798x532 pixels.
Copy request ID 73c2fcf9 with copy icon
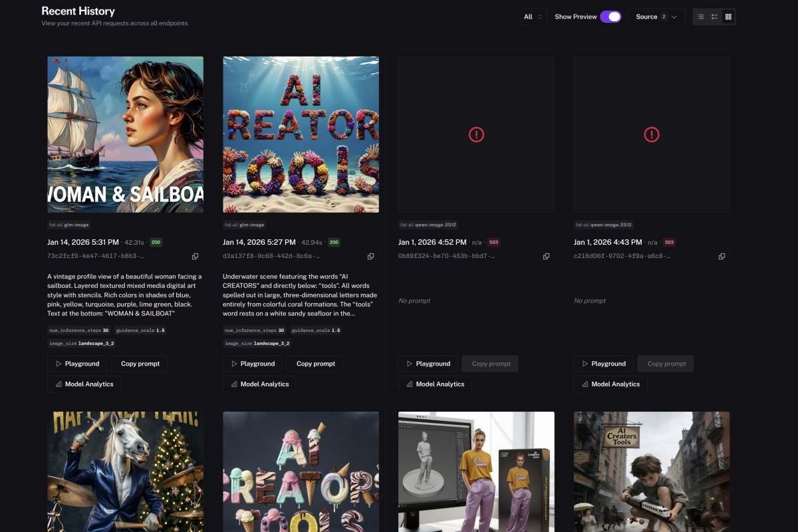pos(195,256)
